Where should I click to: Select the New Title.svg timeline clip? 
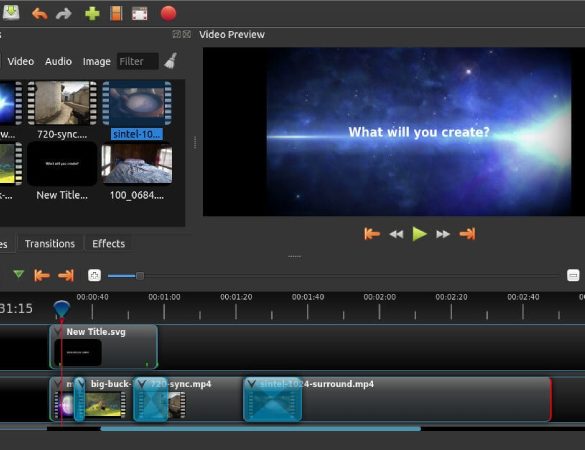click(103, 347)
